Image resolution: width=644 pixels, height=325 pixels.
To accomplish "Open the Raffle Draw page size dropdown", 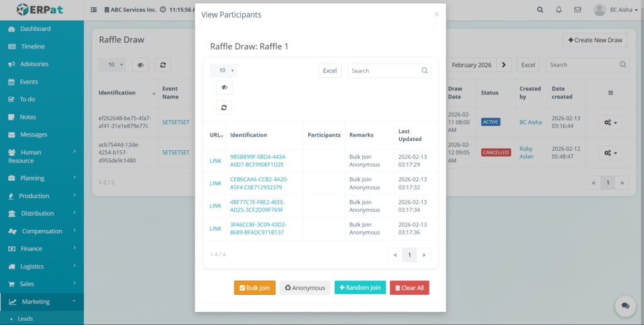I will [x=112, y=65].
